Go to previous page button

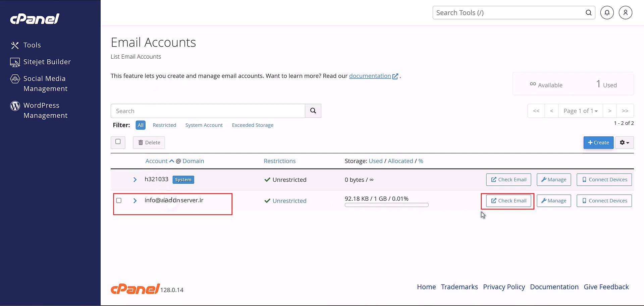[x=551, y=111]
